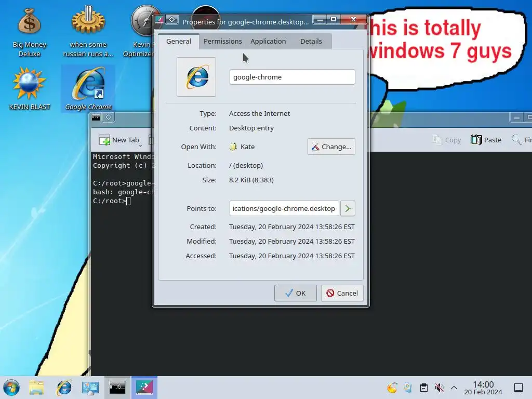Confirm with the OK button
This screenshot has height=399, width=532.
click(296, 293)
